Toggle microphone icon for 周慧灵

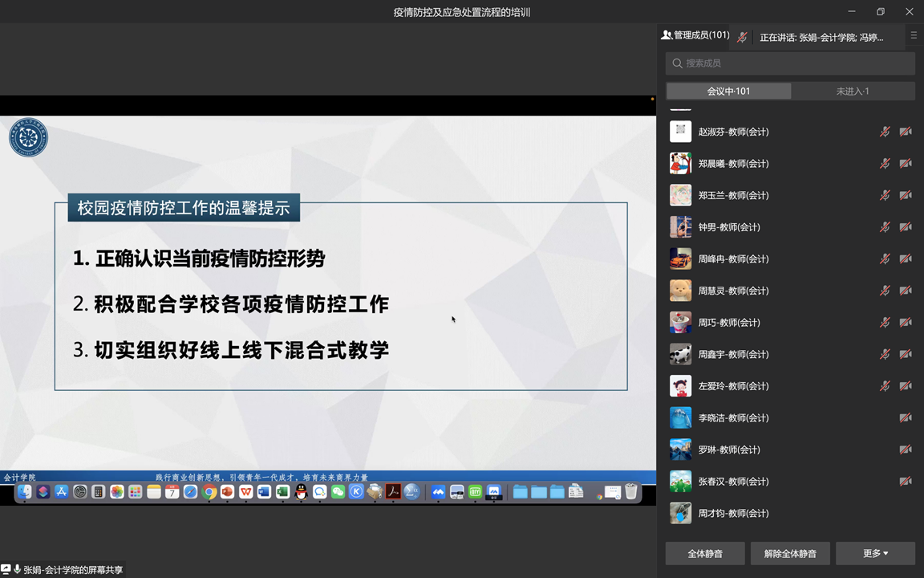885,291
